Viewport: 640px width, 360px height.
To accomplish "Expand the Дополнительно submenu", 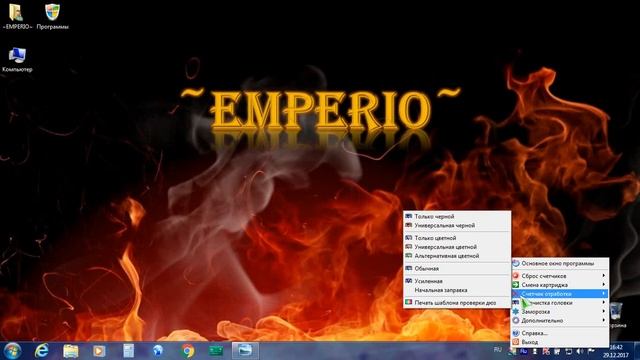I will tap(560, 320).
